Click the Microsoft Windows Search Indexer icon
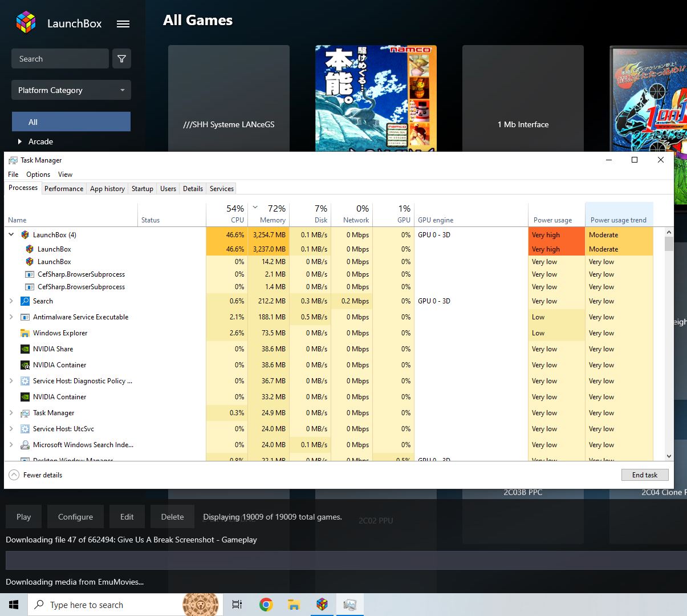The width and height of the screenshot is (687, 616). pyautogui.click(x=25, y=445)
